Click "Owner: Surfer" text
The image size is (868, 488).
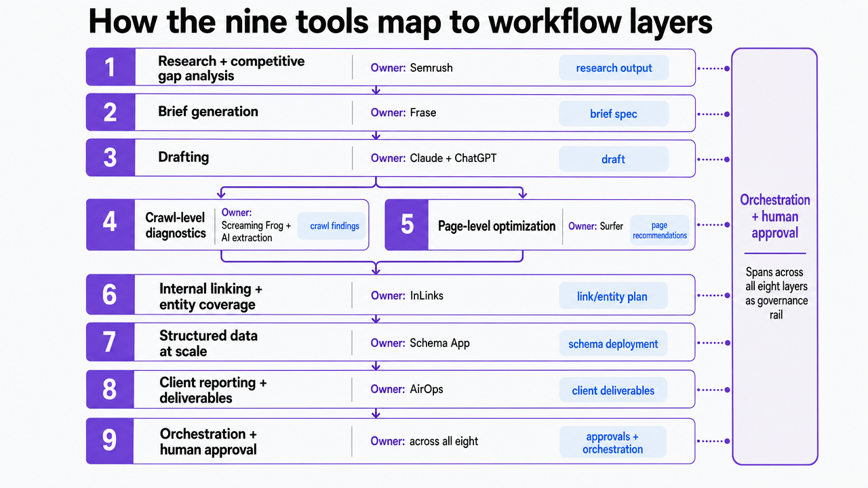(595, 226)
